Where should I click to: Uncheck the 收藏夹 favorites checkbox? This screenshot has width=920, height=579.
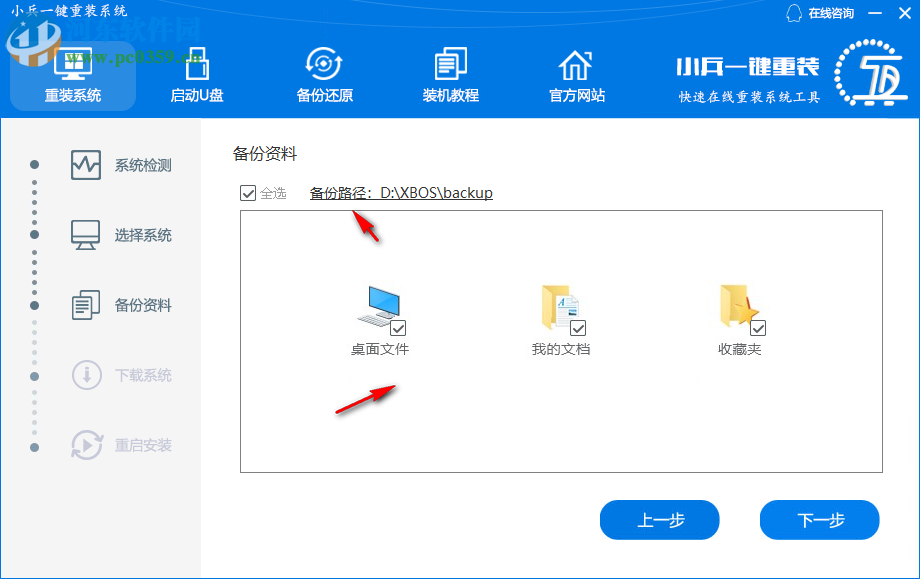pos(760,326)
